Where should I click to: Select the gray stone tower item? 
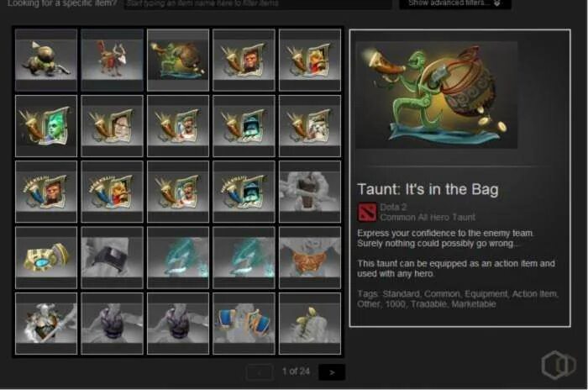[310, 192]
